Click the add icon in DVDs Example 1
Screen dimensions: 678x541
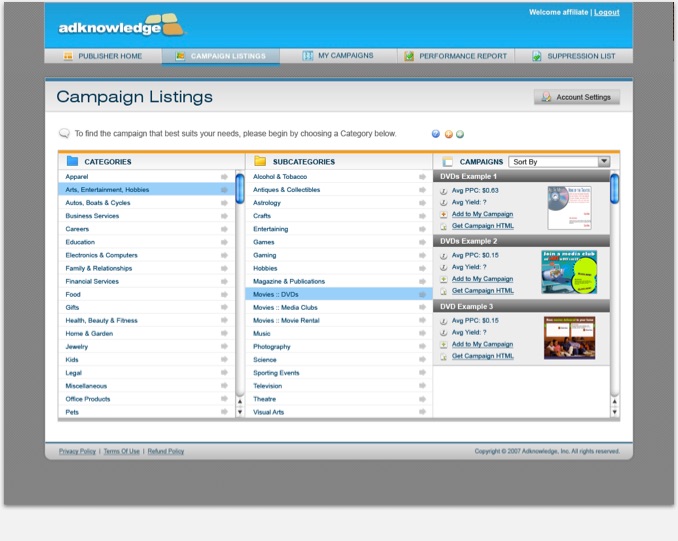tap(443, 214)
